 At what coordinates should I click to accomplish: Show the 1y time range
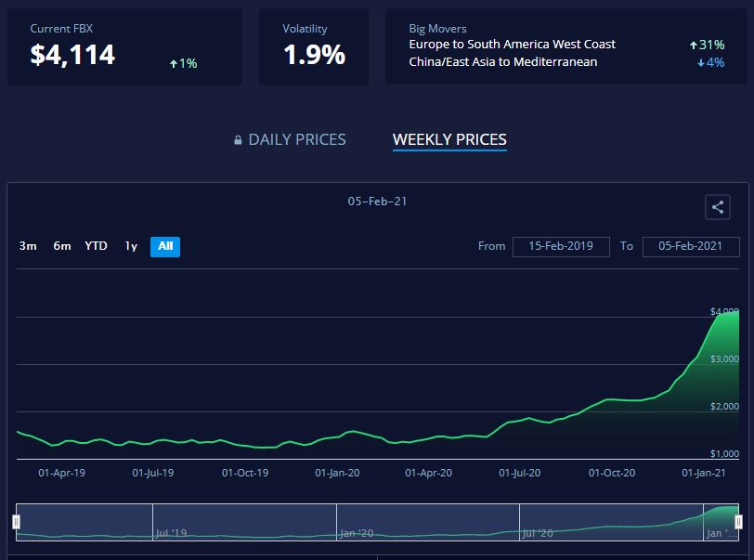pyautogui.click(x=131, y=246)
